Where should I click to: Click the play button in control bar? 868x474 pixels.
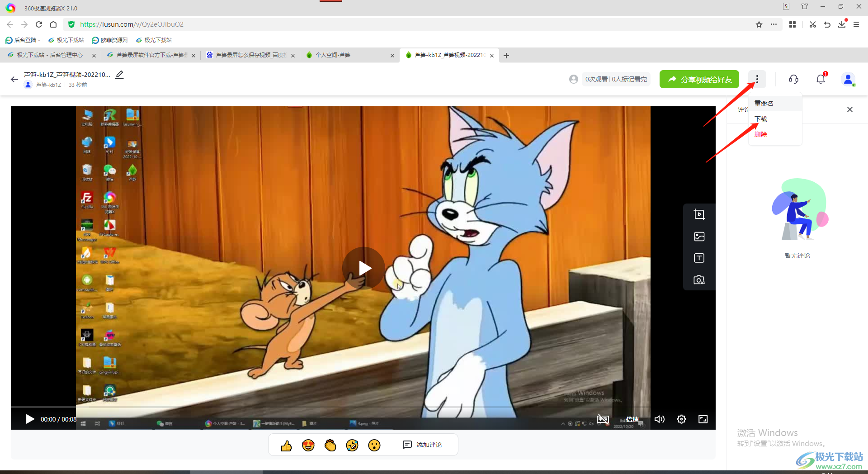point(30,419)
